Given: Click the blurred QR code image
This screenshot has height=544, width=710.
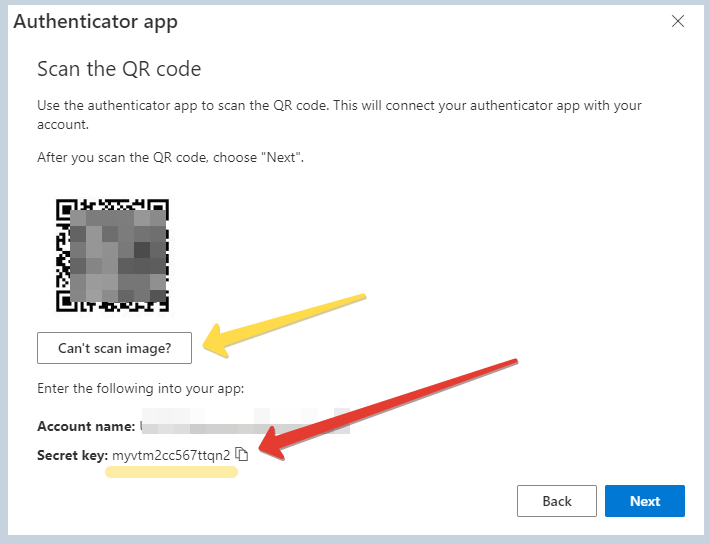Looking at the screenshot, I should (x=112, y=256).
